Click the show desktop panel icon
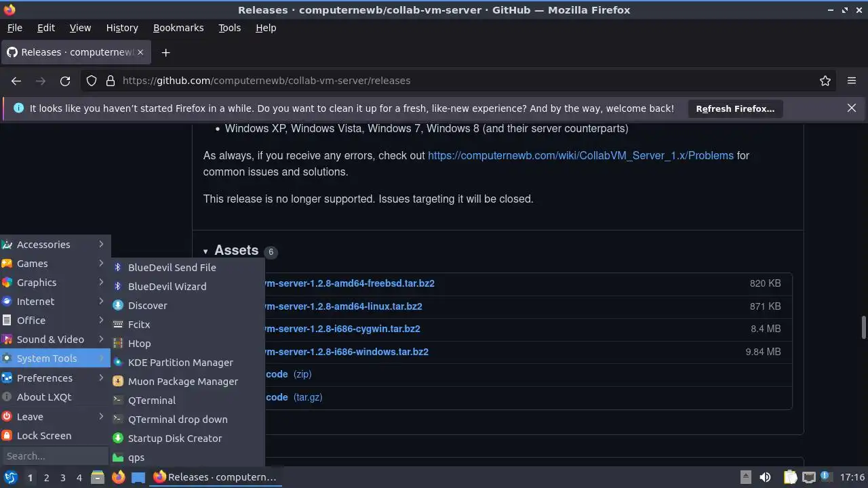Image resolution: width=868 pixels, height=488 pixels. [138, 477]
